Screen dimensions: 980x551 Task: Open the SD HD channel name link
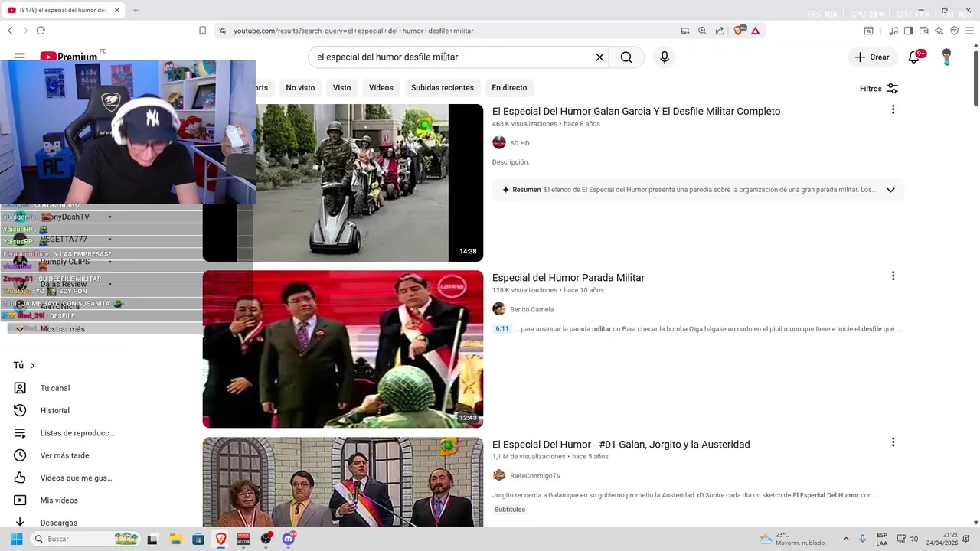tap(520, 143)
